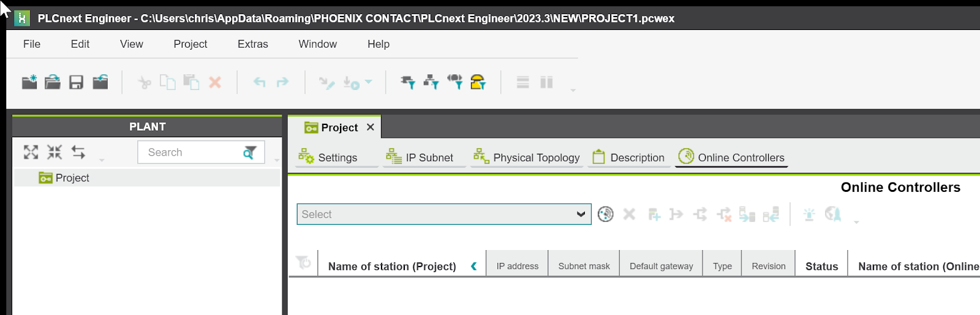Click the Redo arrow icon

point(282,82)
